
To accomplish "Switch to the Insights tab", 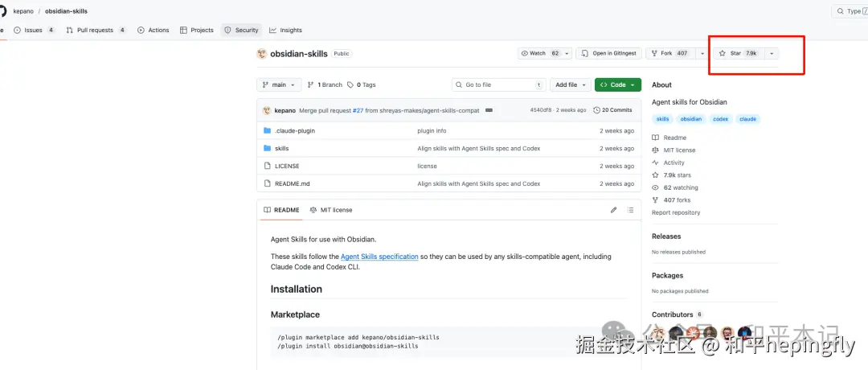I will [285, 30].
